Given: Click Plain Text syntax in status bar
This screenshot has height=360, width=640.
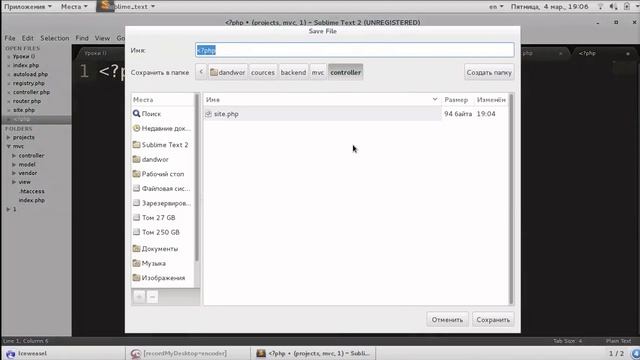Looking at the screenshot, I should pyautogui.click(x=618, y=341).
